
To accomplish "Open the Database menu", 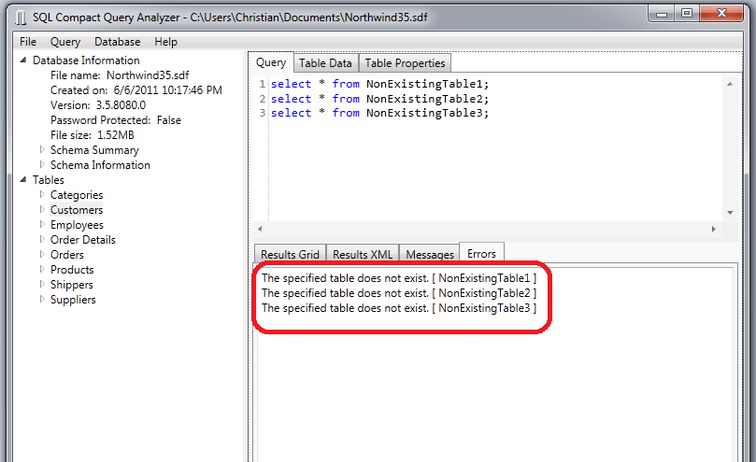I will coord(117,42).
